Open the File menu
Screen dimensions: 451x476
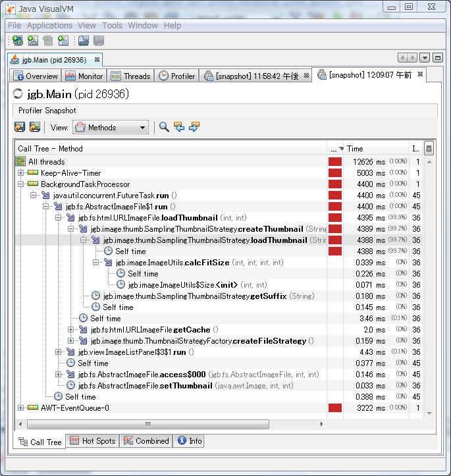pos(14,26)
